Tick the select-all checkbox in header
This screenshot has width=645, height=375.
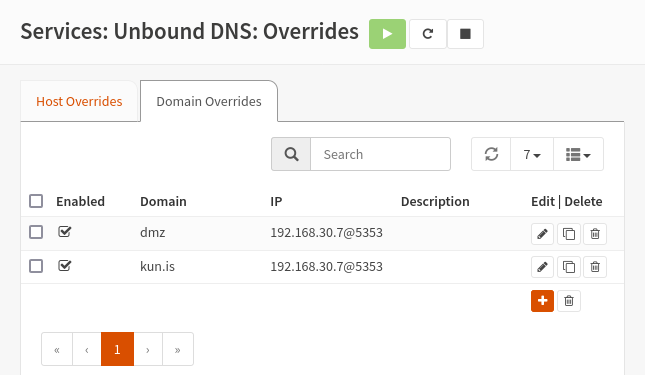click(36, 201)
